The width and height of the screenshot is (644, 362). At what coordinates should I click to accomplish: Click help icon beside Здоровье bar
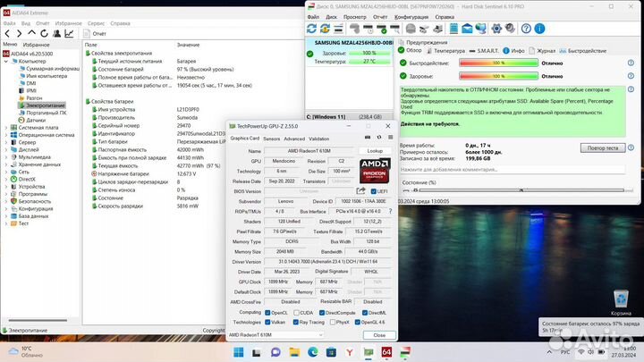pos(631,76)
